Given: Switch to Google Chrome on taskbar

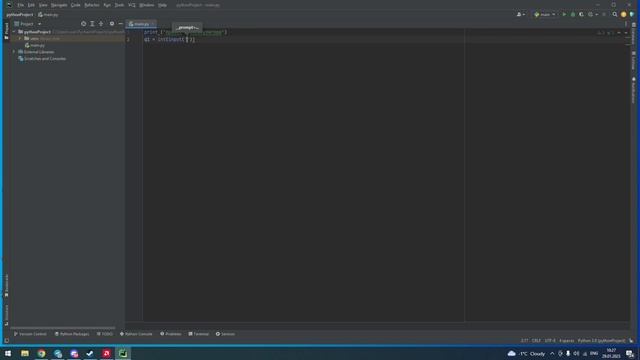Looking at the screenshot, I should 41,353.
